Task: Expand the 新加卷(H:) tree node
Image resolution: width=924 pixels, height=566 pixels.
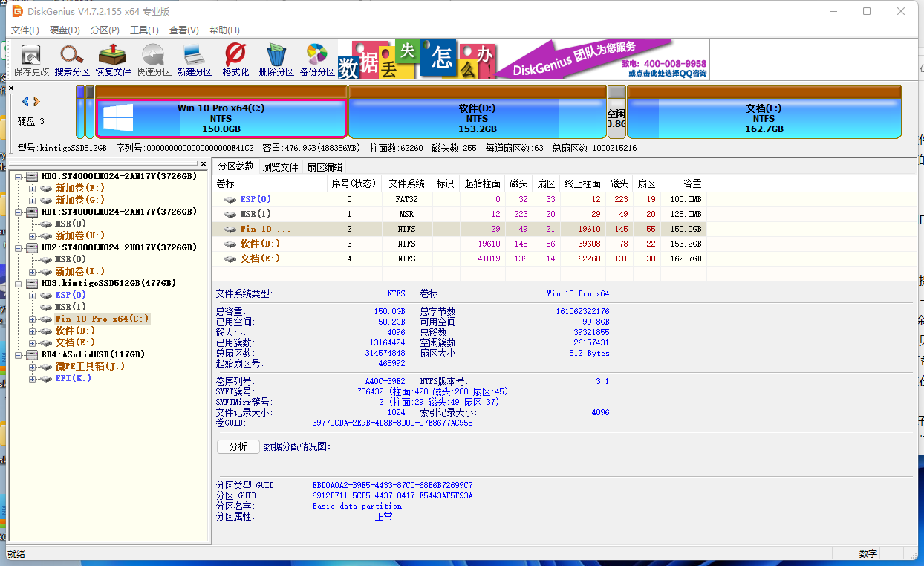Action: point(32,236)
